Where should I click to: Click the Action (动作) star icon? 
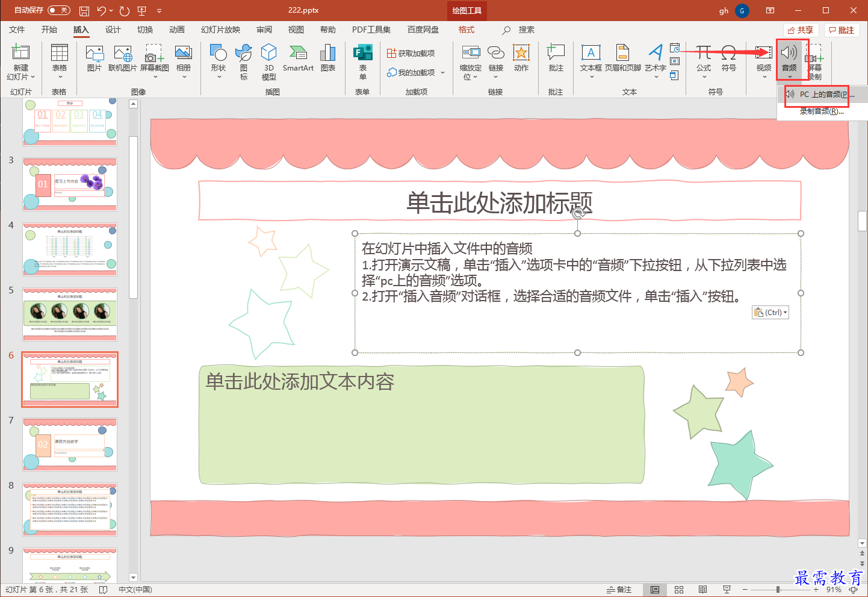pos(521,53)
